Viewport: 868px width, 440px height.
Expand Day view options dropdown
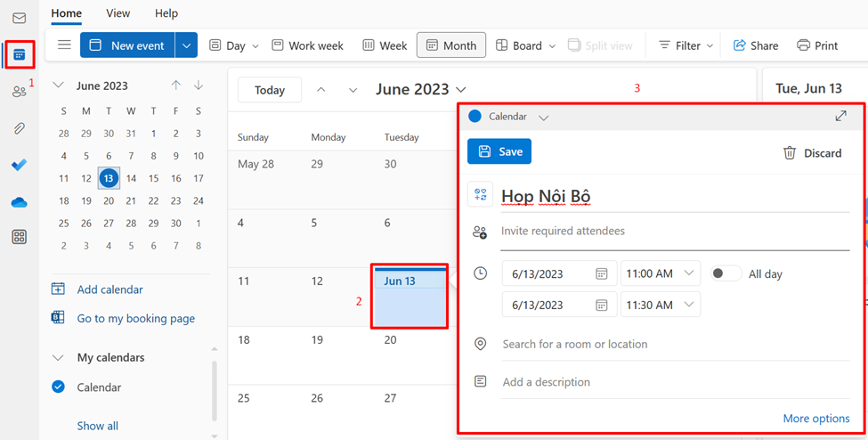point(256,46)
